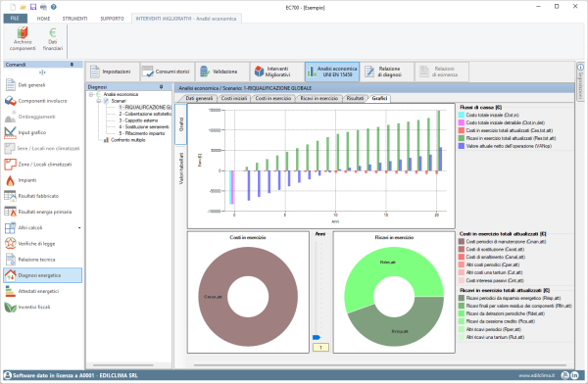Open the help question mark icon
Screen dimensions: 588x384
(x=54, y=7)
